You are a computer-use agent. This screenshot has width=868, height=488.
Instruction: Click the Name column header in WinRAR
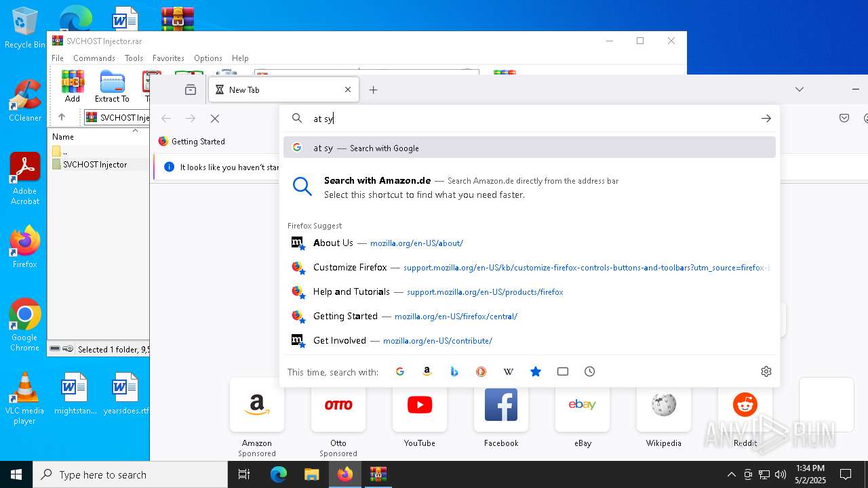(x=99, y=137)
